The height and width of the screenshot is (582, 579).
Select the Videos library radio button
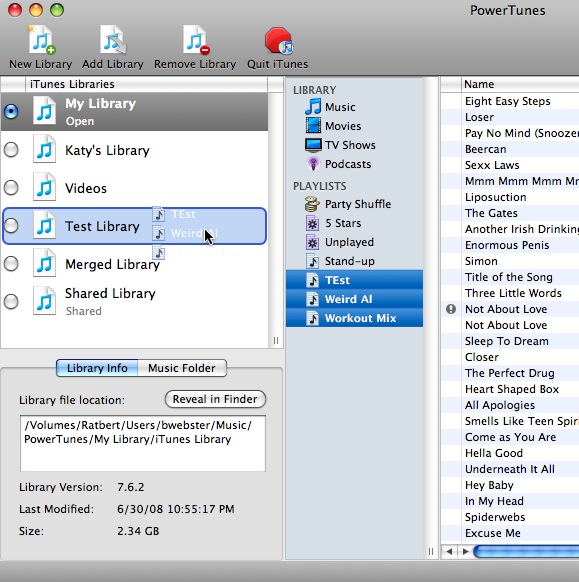(x=11, y=188)
